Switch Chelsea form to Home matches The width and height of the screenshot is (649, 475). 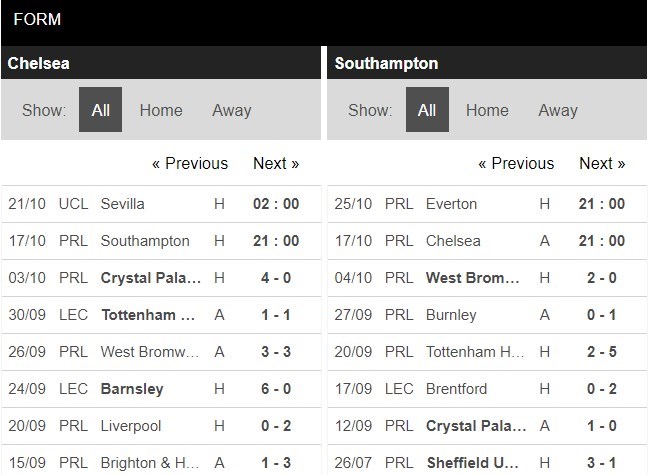pos(161,110)
